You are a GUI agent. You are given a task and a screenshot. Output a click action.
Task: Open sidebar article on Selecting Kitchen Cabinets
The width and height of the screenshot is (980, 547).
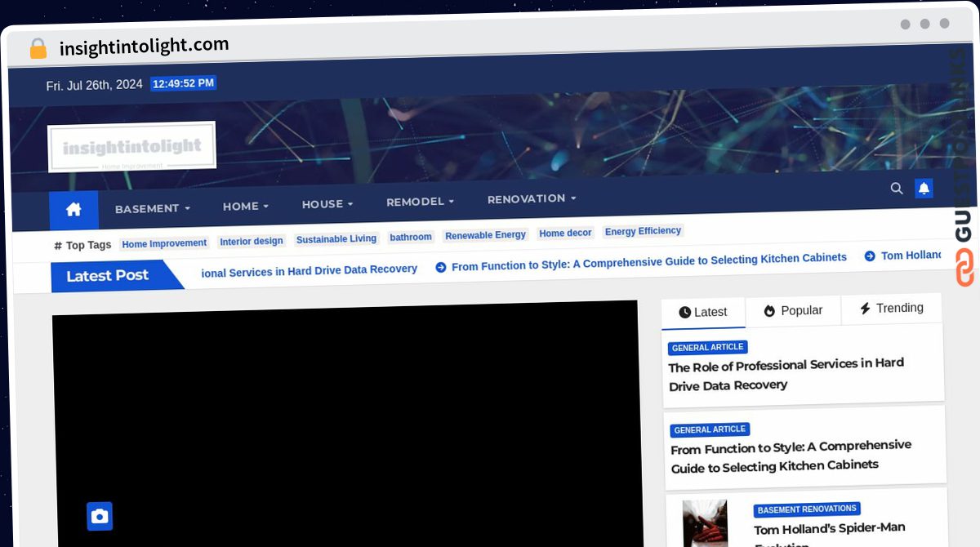(791, 456)
